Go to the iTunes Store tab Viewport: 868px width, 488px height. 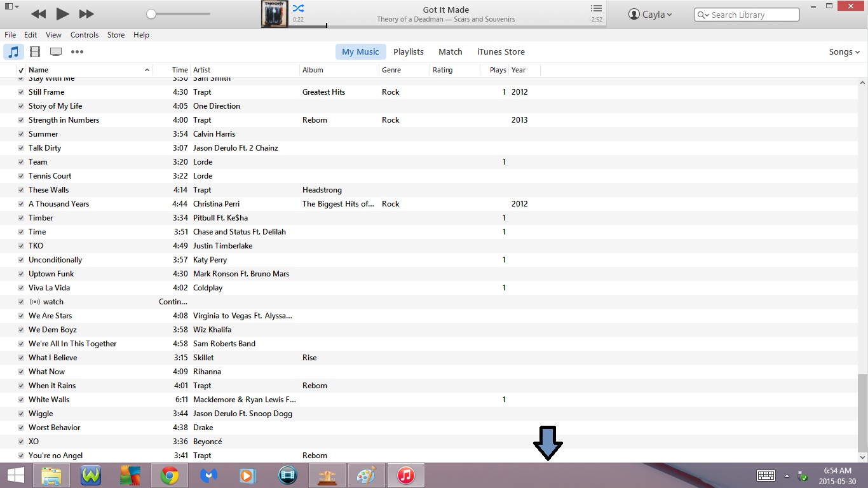pos(501,52)
